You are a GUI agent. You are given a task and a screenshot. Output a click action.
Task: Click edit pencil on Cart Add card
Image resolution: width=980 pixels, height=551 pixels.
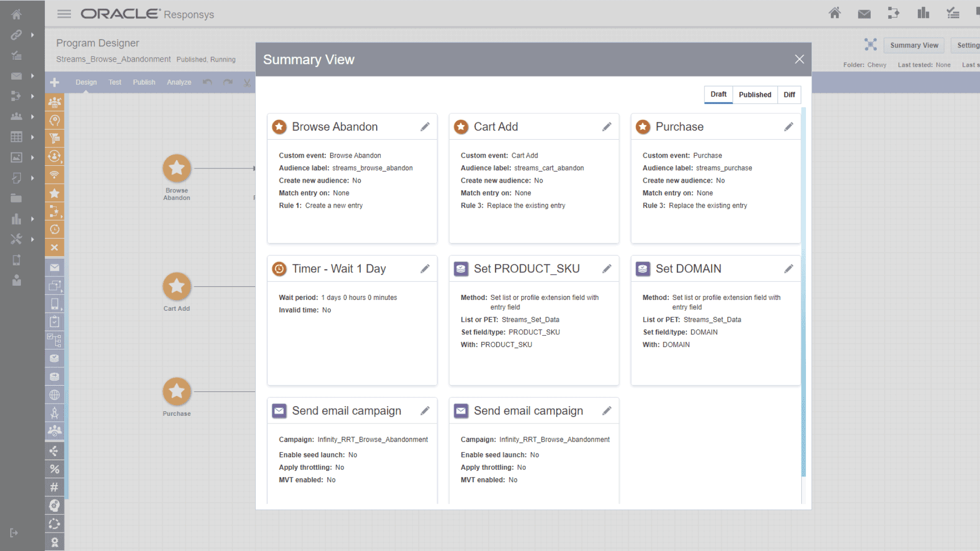tap(606, 127)
